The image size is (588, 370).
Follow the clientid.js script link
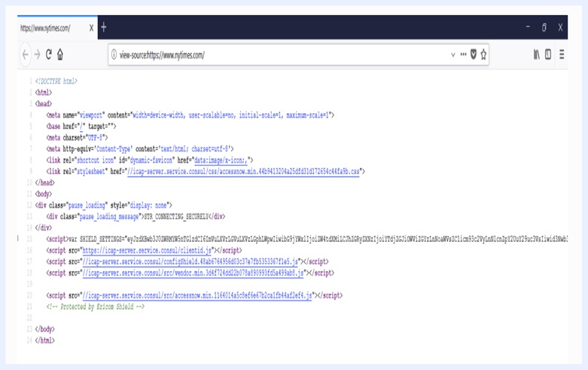coord(147,250)
